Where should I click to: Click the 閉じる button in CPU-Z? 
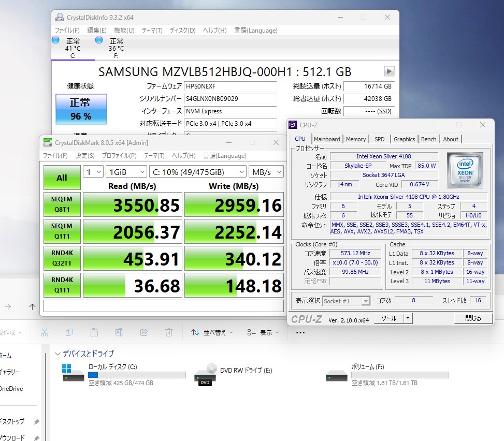coord(473,318)
